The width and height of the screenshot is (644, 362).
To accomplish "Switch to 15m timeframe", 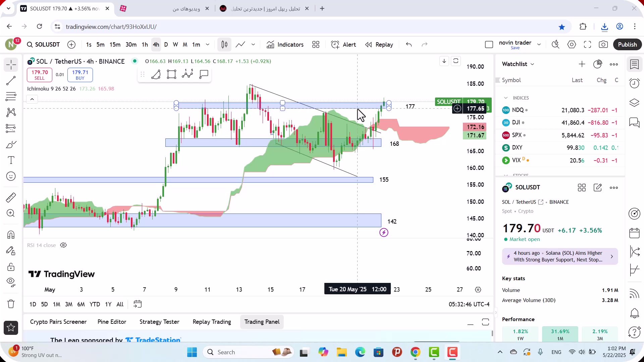I will pyautogui.click(x=115, y=45).
